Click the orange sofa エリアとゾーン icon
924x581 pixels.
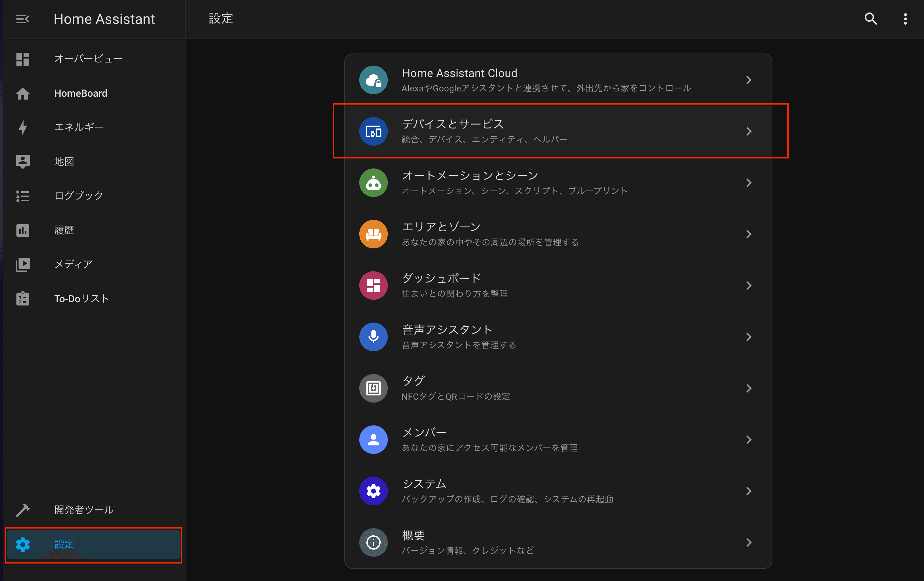(x=373, y=234)
